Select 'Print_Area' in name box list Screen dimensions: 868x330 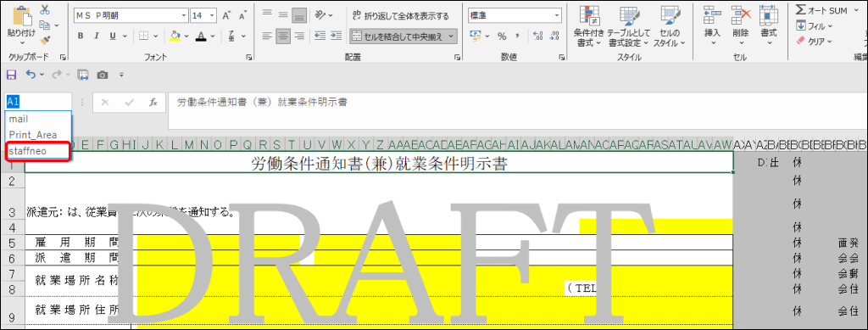click(x=37, y=135)
